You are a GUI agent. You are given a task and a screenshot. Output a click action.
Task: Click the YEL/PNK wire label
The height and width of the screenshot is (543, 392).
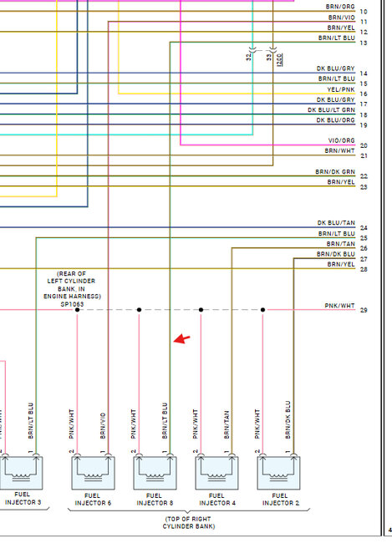[341, 89]
